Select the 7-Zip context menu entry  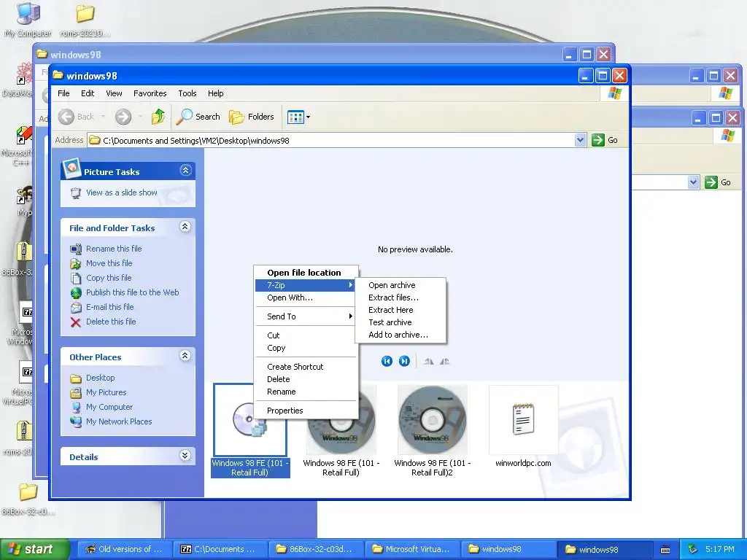pyautogui.click(x=306, y=285)
